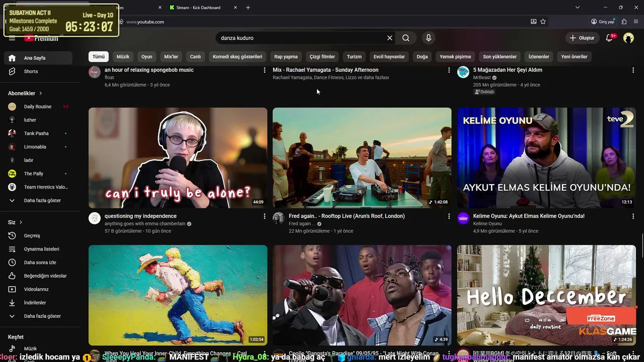Expand Daha fazla göster under Siz
The image size is (644, 362).
pyautogui.click(x=38, y=316)
